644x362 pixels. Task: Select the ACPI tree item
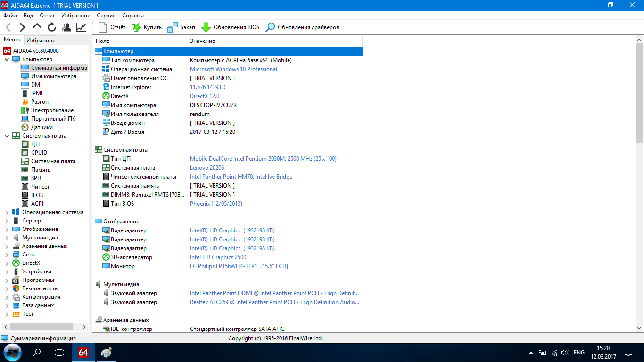37,204
